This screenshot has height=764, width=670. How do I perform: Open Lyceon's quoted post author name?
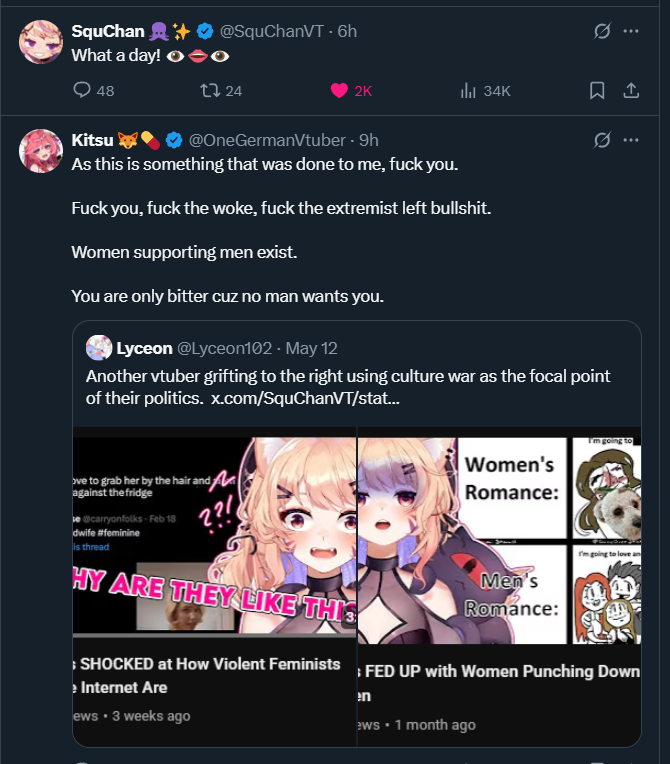click(144, 348)
